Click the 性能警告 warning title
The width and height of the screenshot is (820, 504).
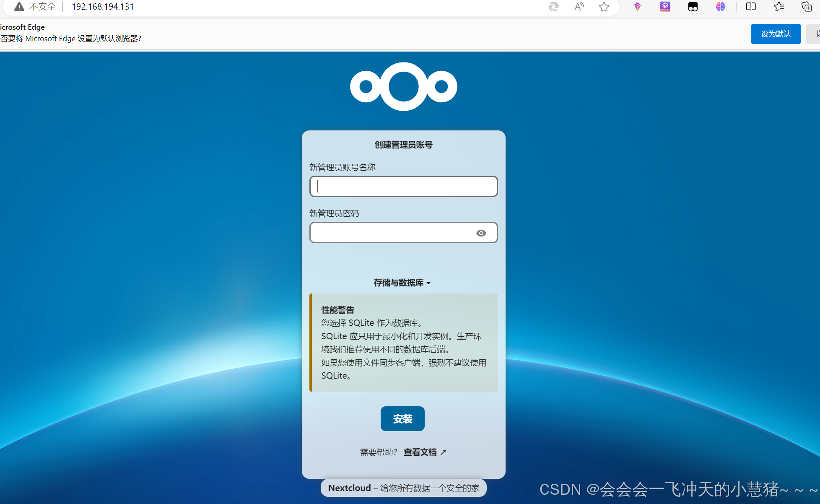(x=338, y=310)
